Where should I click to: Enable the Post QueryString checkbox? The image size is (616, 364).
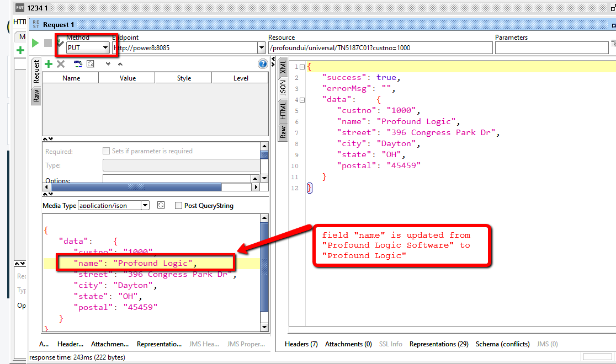click(x=178, y=205)
